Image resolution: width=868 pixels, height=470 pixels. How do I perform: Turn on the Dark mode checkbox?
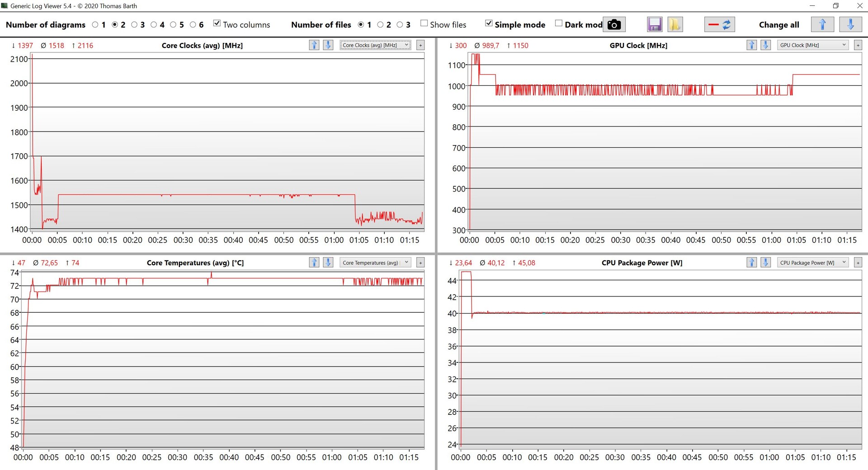click(559, 23)
